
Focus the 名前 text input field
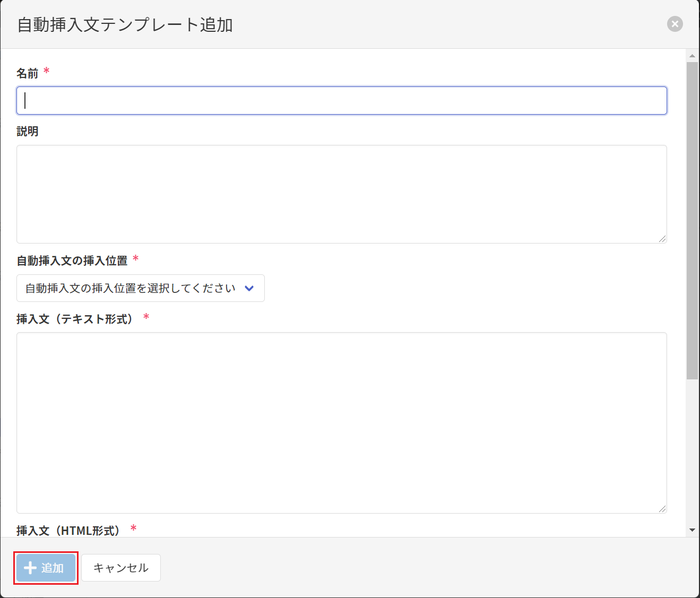coord(341,101)
